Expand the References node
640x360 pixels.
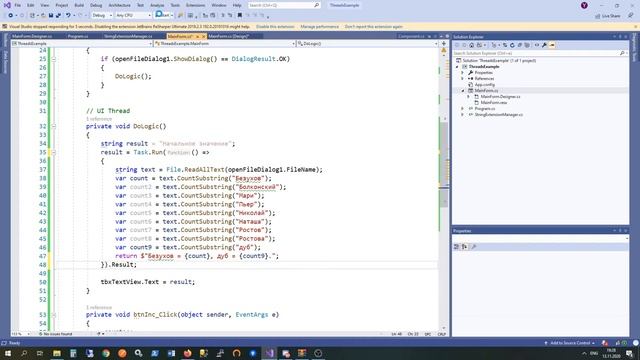pos(463,78)
